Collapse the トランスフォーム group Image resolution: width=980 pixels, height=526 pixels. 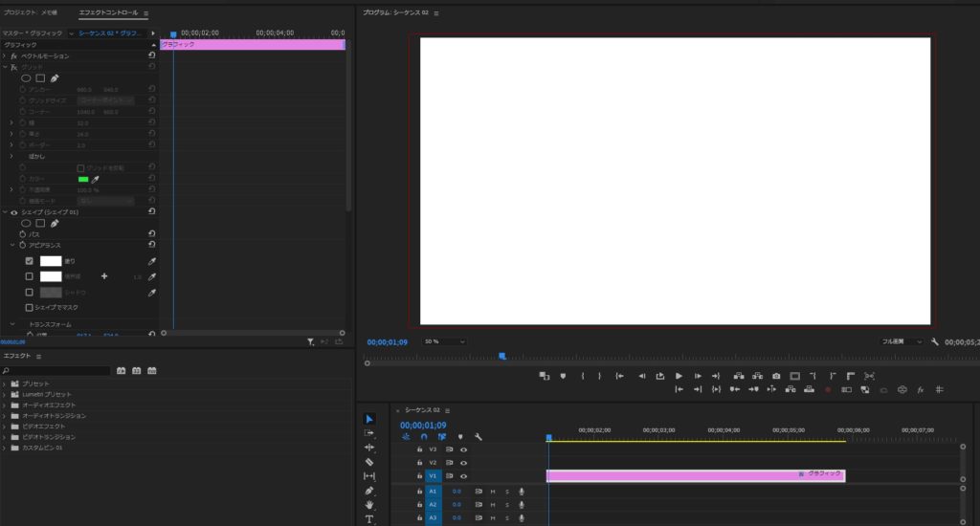(11, 324)
